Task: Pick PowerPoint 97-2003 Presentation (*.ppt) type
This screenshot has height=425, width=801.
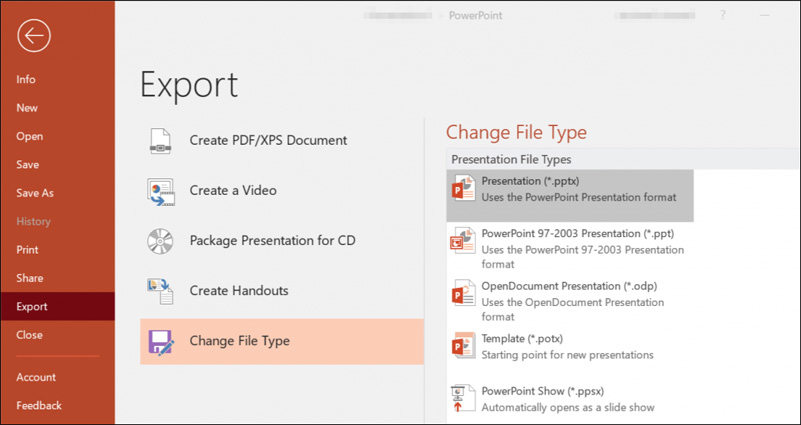Action: [570, 248]
